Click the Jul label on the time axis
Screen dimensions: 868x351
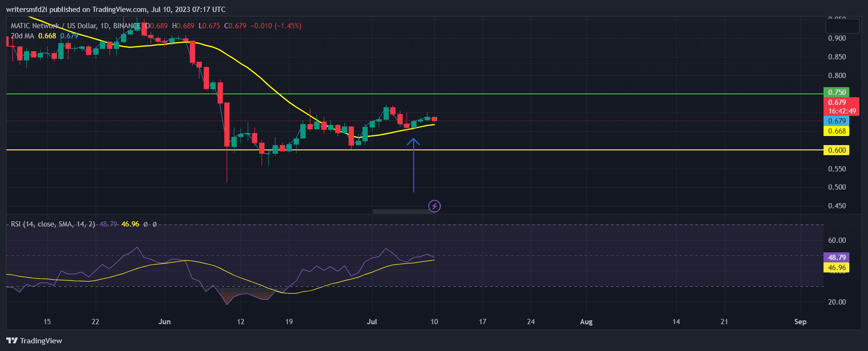pyautogui.click(x=372, y=322)
